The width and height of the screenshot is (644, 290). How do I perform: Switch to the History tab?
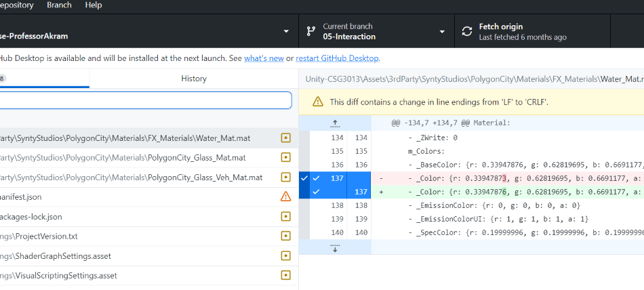(194, 78)
